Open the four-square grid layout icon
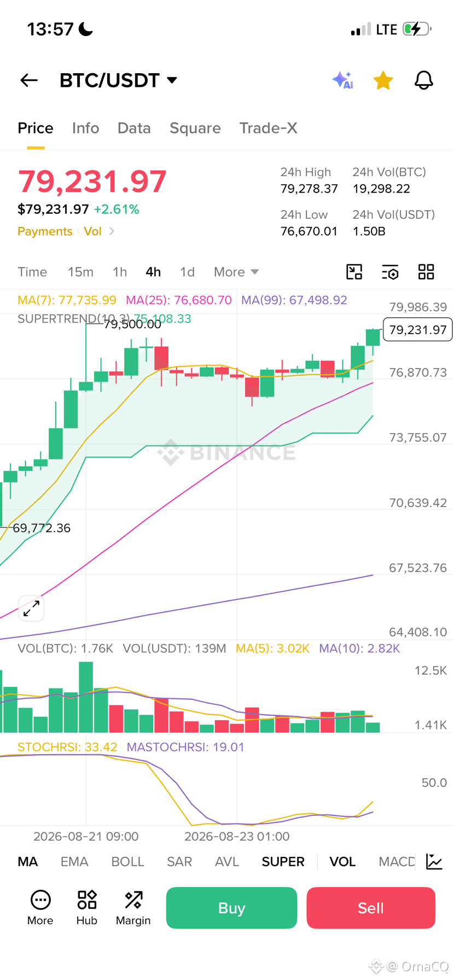This screenshot has width=453, height=980. tap(426, 272)
